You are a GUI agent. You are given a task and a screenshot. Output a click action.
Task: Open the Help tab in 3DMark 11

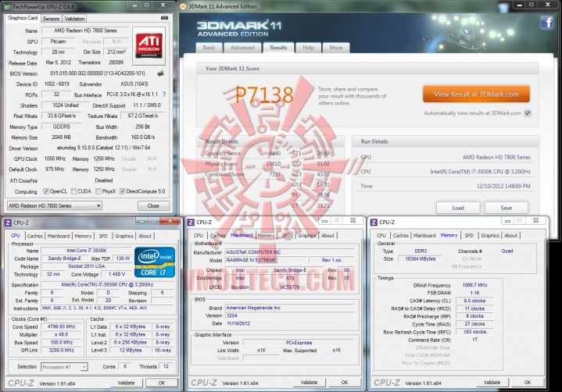[x=308, y=48]
